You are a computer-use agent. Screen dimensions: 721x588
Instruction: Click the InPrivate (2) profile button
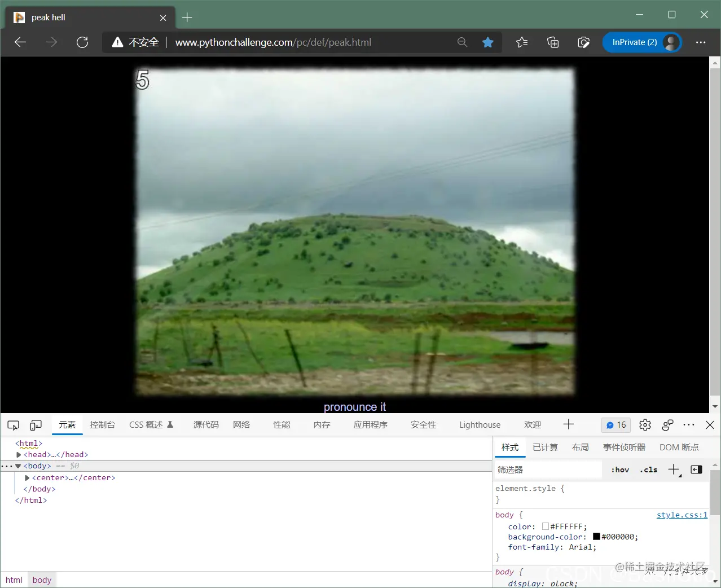pyautogui.click(x=642, y=42)
